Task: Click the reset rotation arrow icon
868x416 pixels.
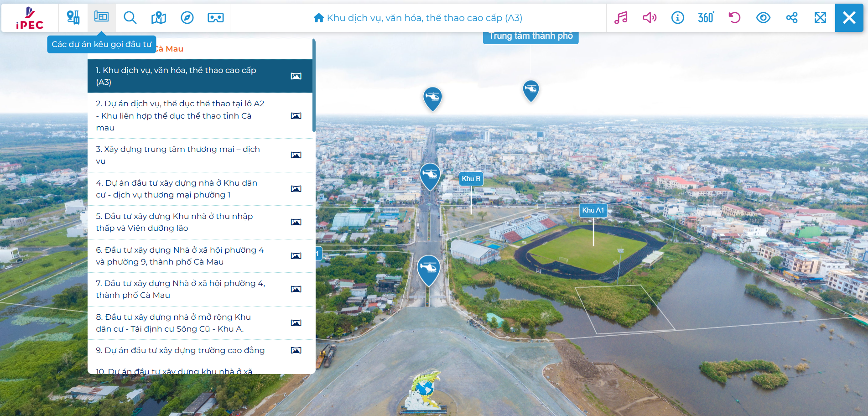Action: coord(734,18)
